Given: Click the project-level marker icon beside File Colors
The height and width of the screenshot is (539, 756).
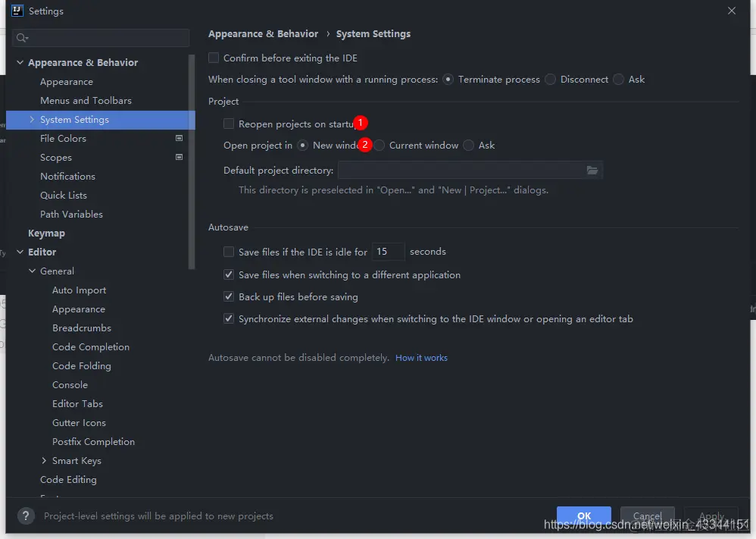Looking at the screenshot, I should [179, 138].
